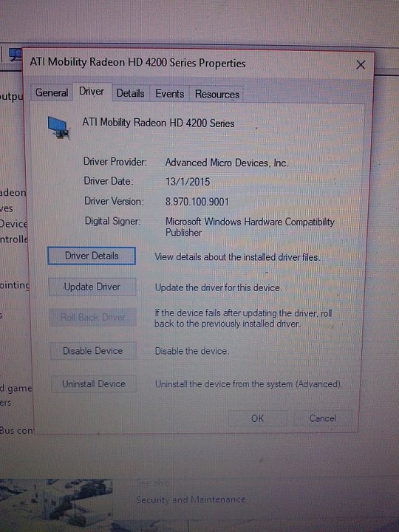Click the monitor icon beside dialog title
This screenshot has height=532, width=399.
[15, 55]
